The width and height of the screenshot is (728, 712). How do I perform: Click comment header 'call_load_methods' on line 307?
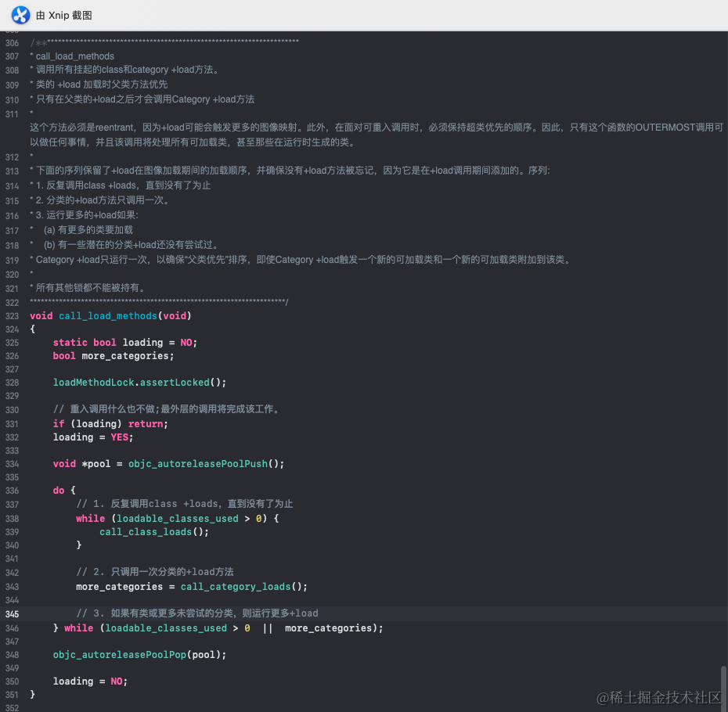coord(74,56)
